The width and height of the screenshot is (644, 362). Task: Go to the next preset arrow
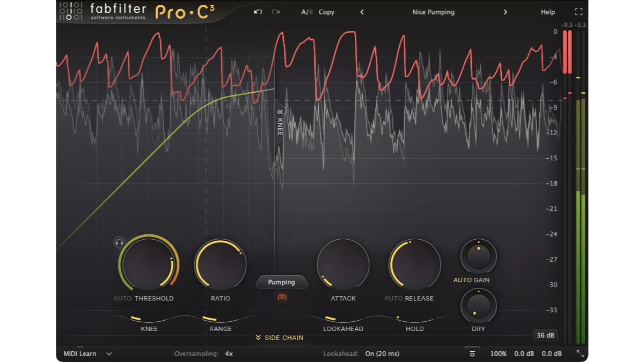coord(505,12)
